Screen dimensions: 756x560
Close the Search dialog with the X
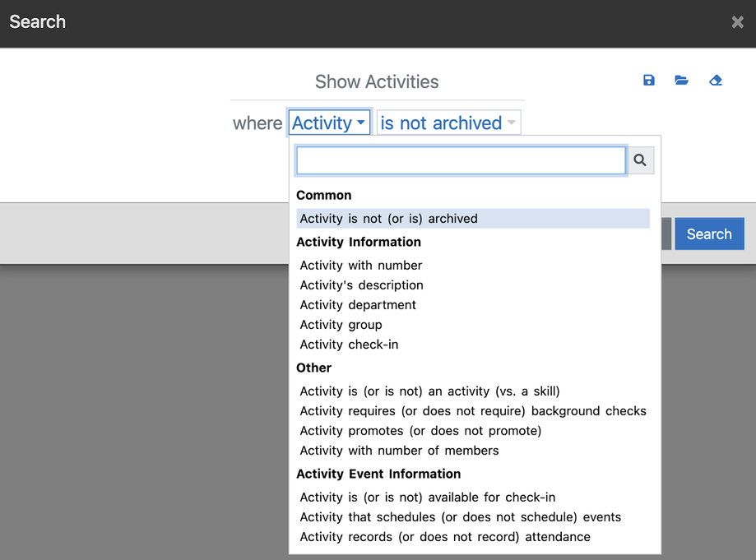pos(737,21)
